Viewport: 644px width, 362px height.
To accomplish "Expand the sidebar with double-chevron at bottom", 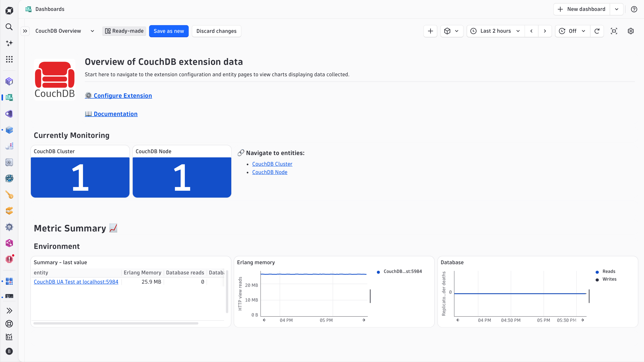I will click(x=9, y=311).
